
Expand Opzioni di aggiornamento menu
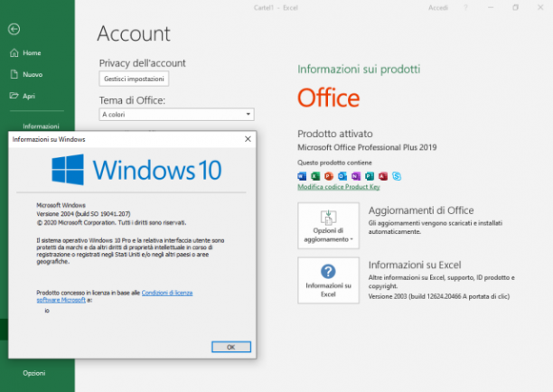328,226
